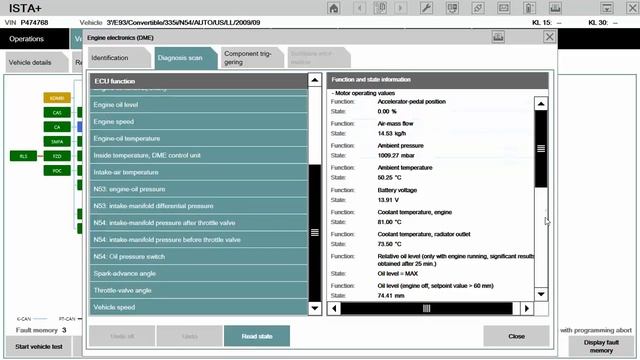The height and width of the screenshot is (360, 640).
Task: Click the printer icon in top toolbar
Action: 555,8
